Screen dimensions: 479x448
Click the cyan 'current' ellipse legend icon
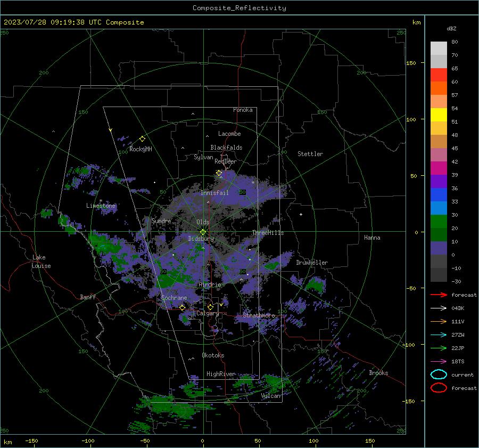click(x=439, y=374)
